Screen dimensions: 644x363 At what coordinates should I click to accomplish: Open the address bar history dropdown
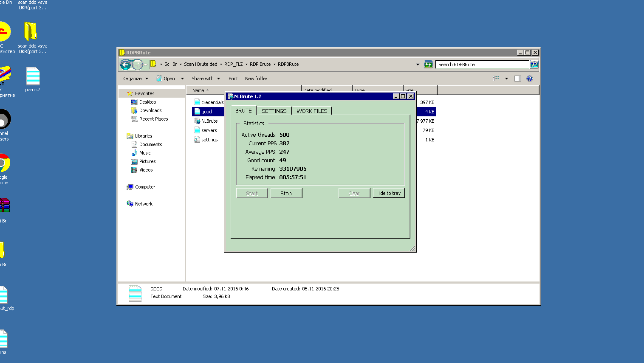(418, 65)
